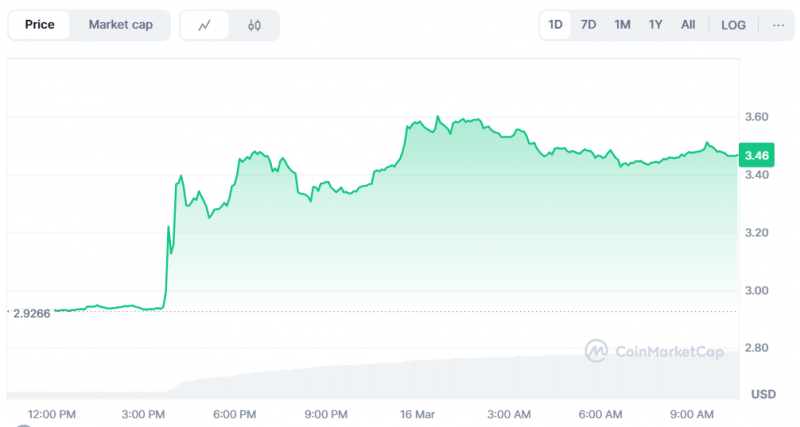The width and height of the screenshot is (800, 427).
Task: Select the 1Y time range
Action: [656, 25]
